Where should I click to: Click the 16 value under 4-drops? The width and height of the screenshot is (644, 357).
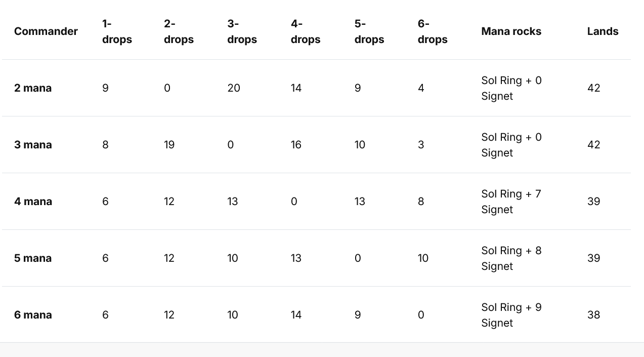[296, 145]
